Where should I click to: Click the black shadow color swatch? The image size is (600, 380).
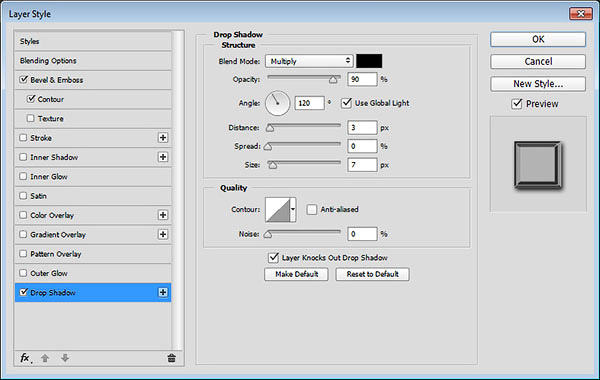click(x=369, y=61)
